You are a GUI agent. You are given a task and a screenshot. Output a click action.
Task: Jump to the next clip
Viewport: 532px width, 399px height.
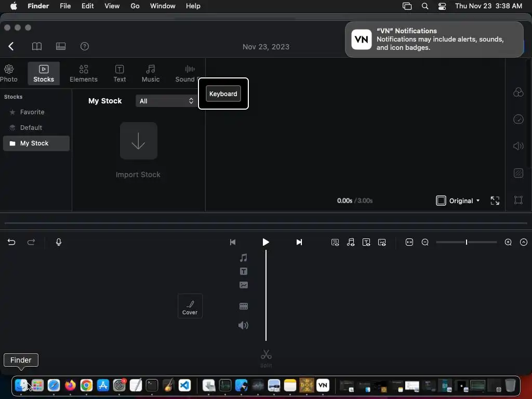pos(299,242)
